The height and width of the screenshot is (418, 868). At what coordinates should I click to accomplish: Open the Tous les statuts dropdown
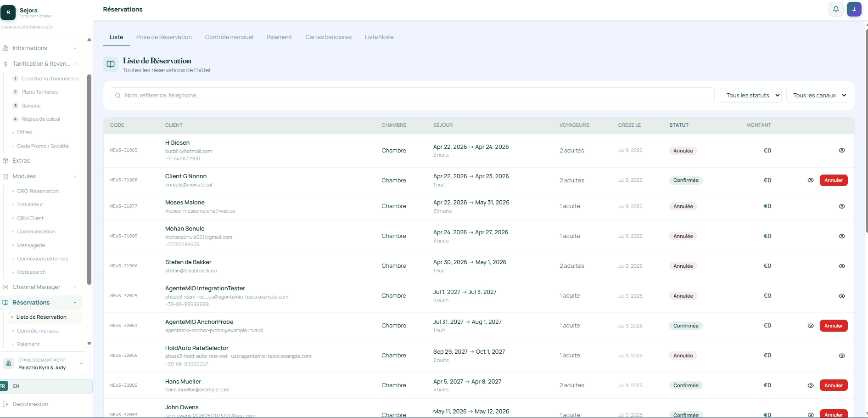tap(750, 96)
